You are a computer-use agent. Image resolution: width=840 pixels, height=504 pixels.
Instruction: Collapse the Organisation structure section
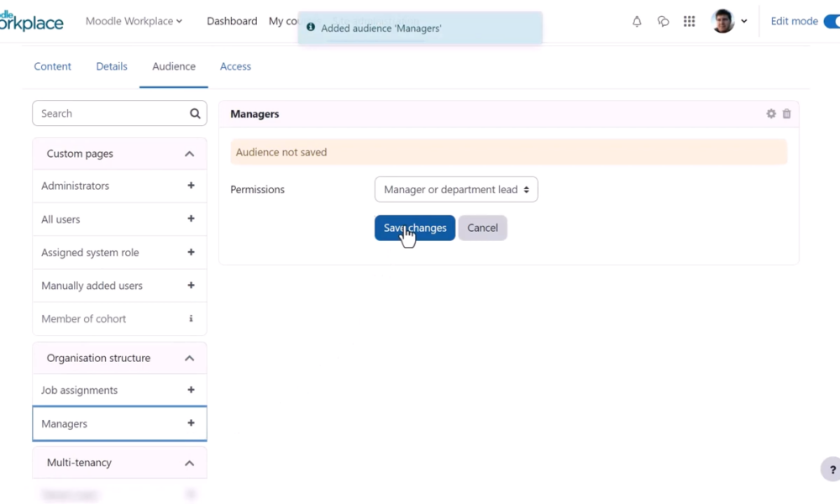[x=191, y=358]
